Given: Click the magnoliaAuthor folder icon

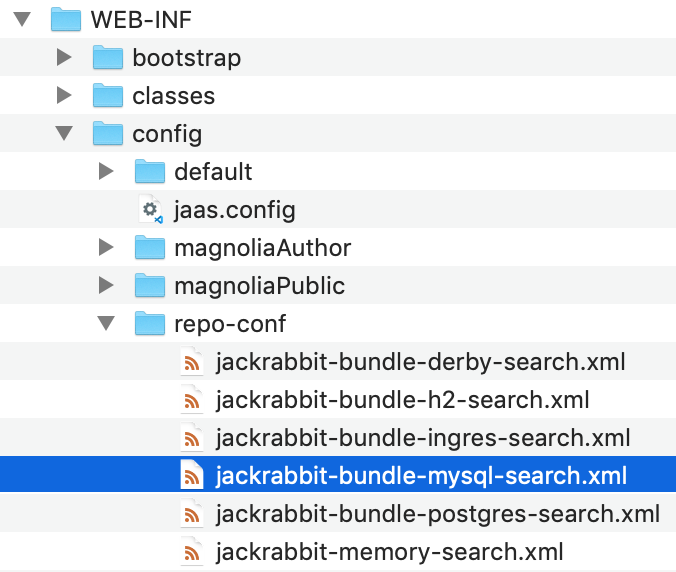Looking at the screenshot, I should (150, 247).
